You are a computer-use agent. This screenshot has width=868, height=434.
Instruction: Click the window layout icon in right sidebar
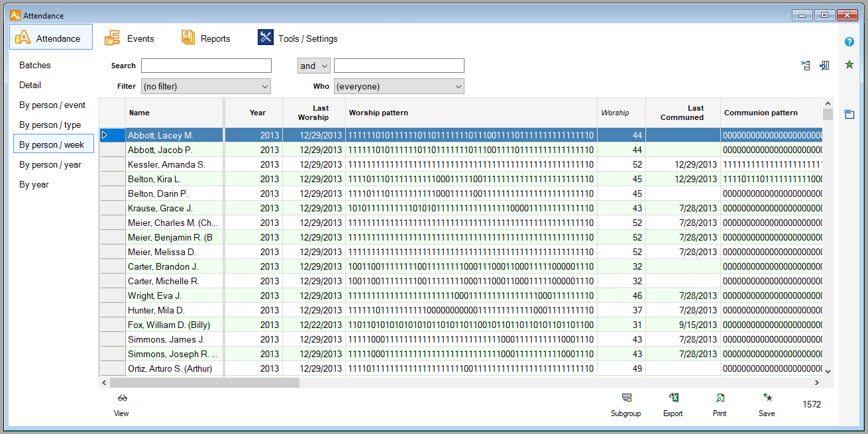click(x=849, y=114)
